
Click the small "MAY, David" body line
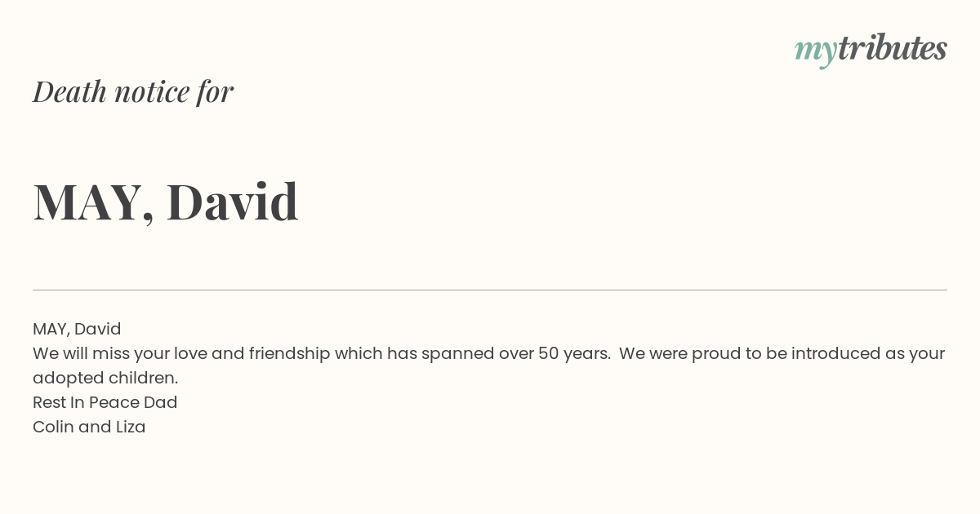(77, 329)
